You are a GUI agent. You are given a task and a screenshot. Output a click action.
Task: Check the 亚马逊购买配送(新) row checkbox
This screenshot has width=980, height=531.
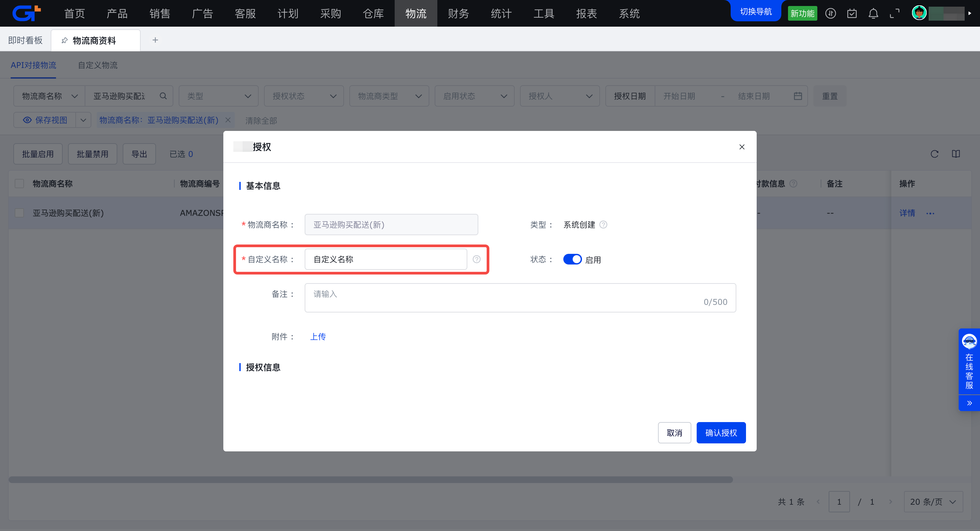(19, 213)
